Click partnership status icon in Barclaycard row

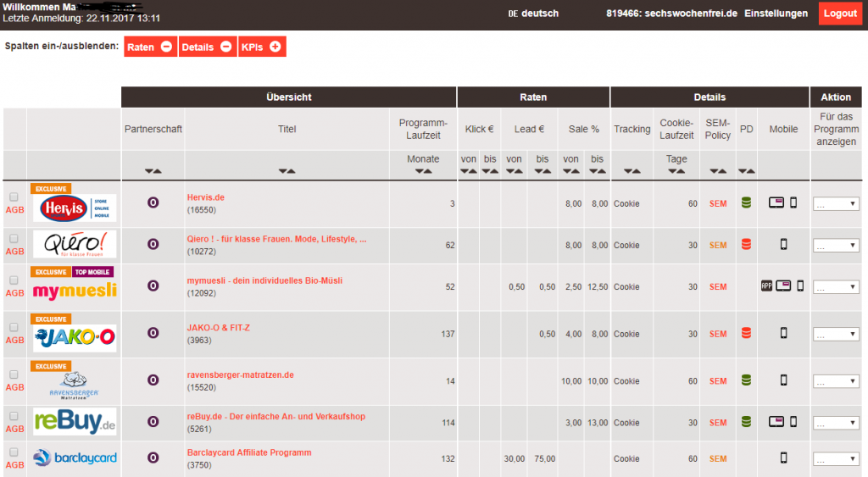click(x=153, y=458)
